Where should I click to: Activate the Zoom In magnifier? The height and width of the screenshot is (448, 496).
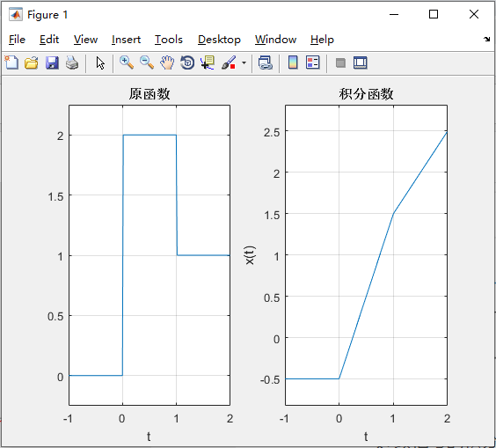tap(127, 62)
